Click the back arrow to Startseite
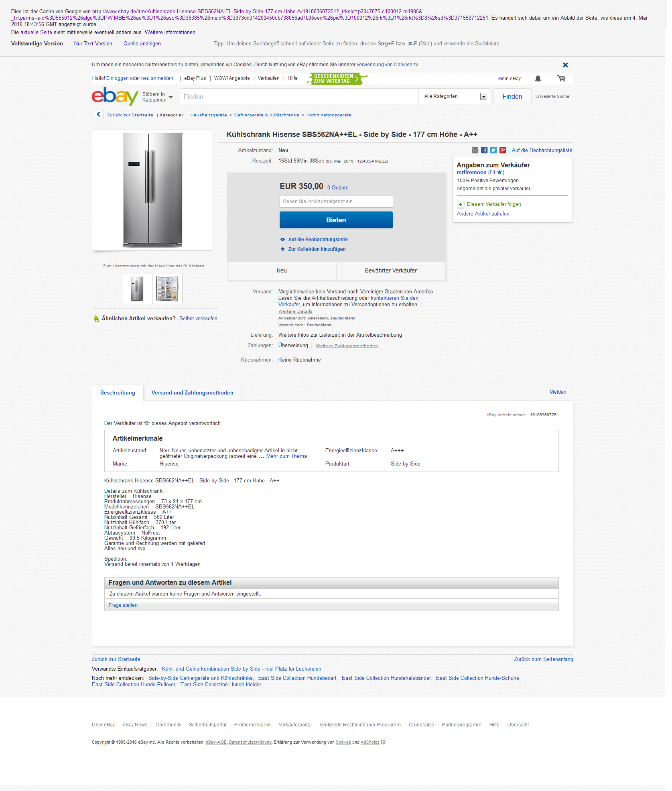This screenshot has height=791, width=672. coord(99,115)
